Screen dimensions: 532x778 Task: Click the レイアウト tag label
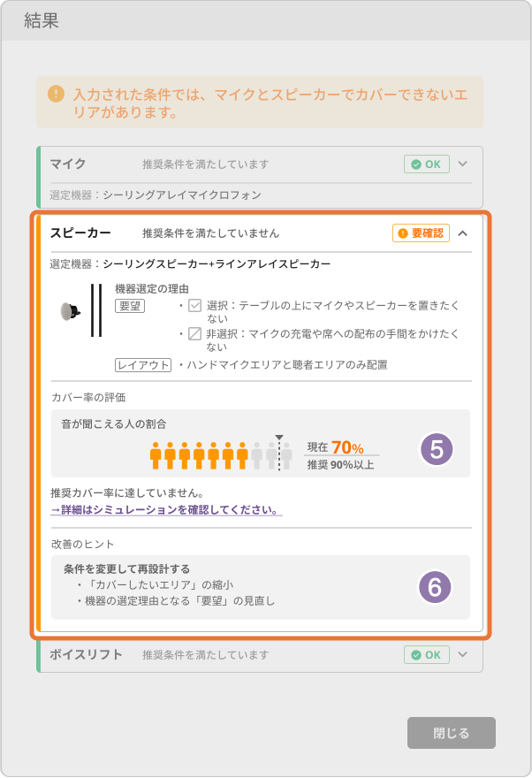[143, 365]
